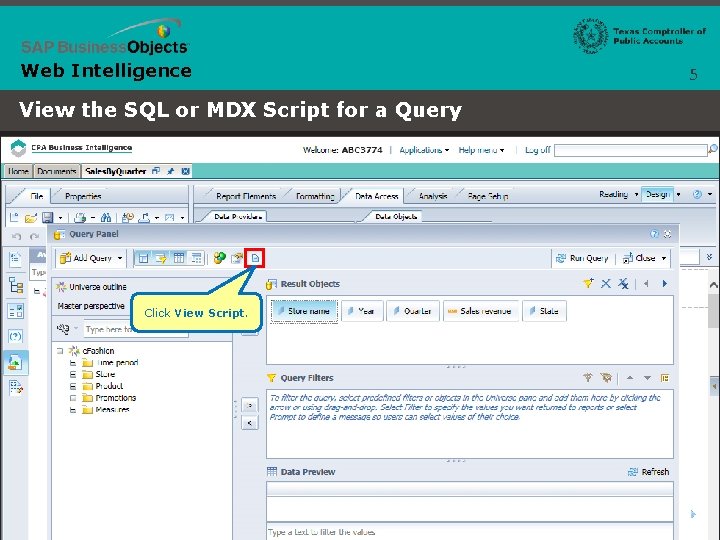Click the Query Filters remove all filters icon
Viewport: 720px width, 540px height.
tap(606, 377)
